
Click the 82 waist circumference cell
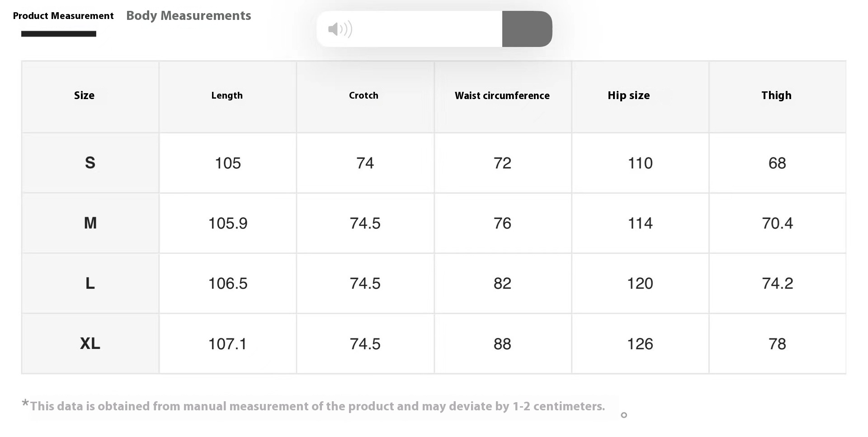[503, 283]
